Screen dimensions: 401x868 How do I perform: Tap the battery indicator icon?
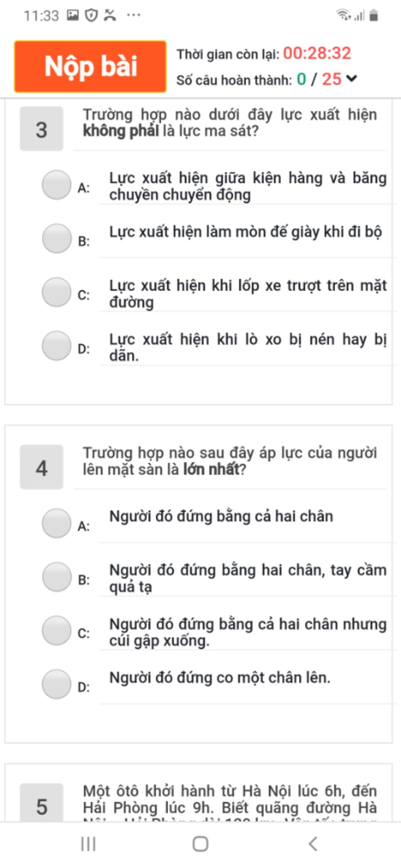click(374, 15)
